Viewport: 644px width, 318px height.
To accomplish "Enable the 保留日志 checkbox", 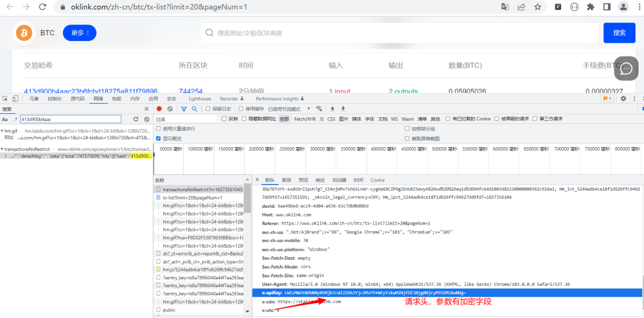I will [208, 109].
